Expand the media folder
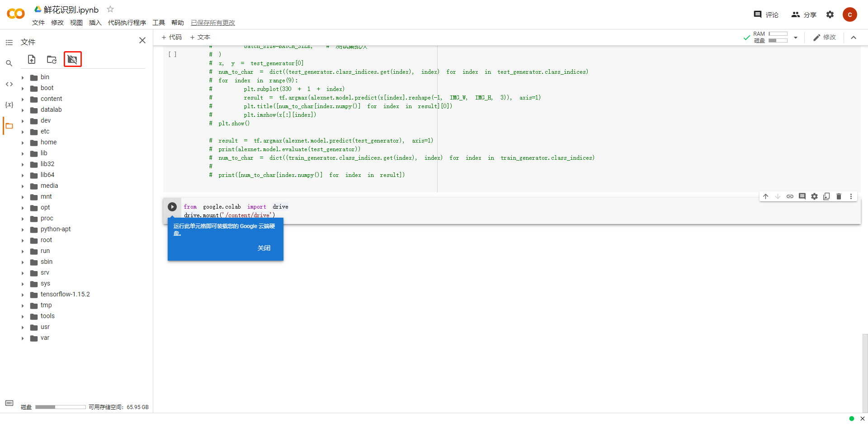Viewport: 868px width, 424px height. [x=23, y=186]
